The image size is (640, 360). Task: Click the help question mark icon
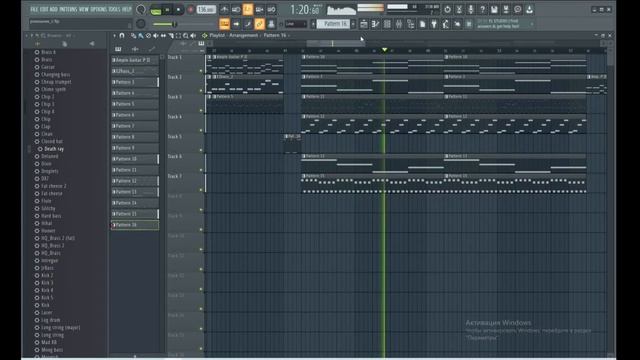coord(482,9)
